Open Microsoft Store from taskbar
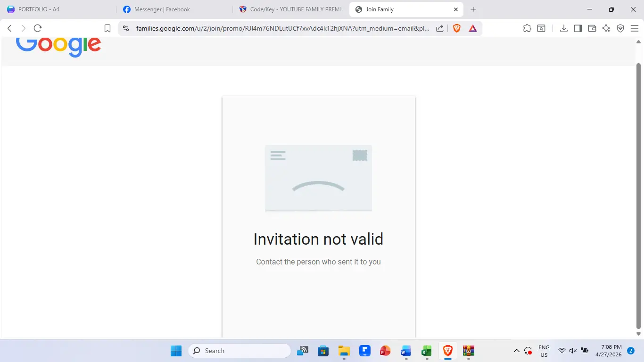This screenshot has height=362, width=644. coord(323,351)
